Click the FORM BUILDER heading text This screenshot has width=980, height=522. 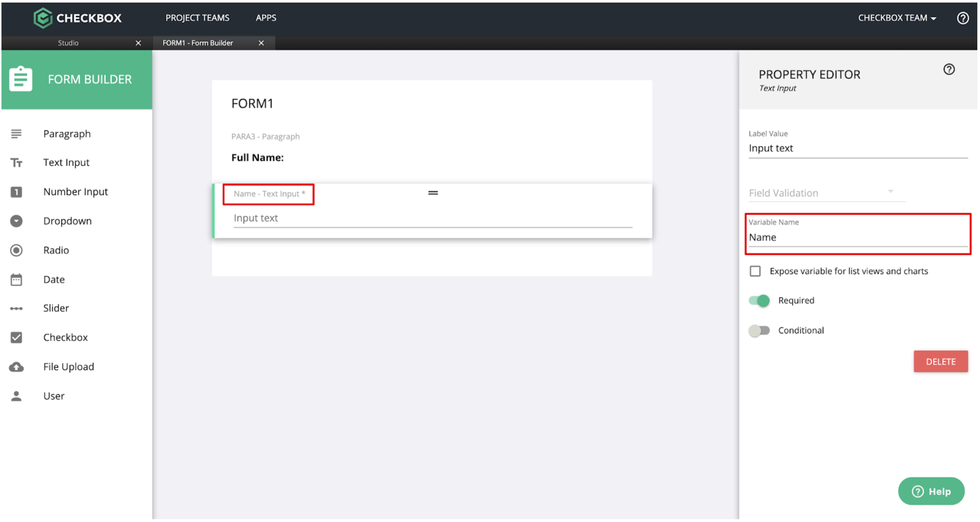pyautogui.click(x=90, y=80)
